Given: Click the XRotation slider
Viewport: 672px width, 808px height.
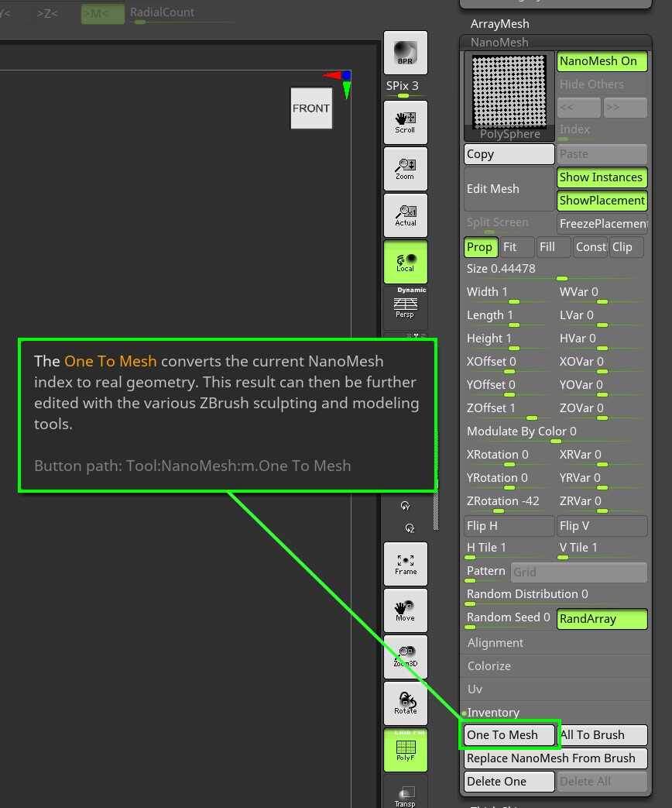Looking at the screenshot, I should coord(509,456).
